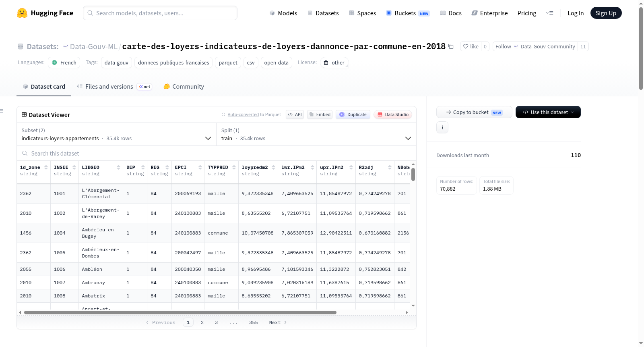Click Log In link
The width and height of the screenshot is (644, 347).
pos(576,13)
